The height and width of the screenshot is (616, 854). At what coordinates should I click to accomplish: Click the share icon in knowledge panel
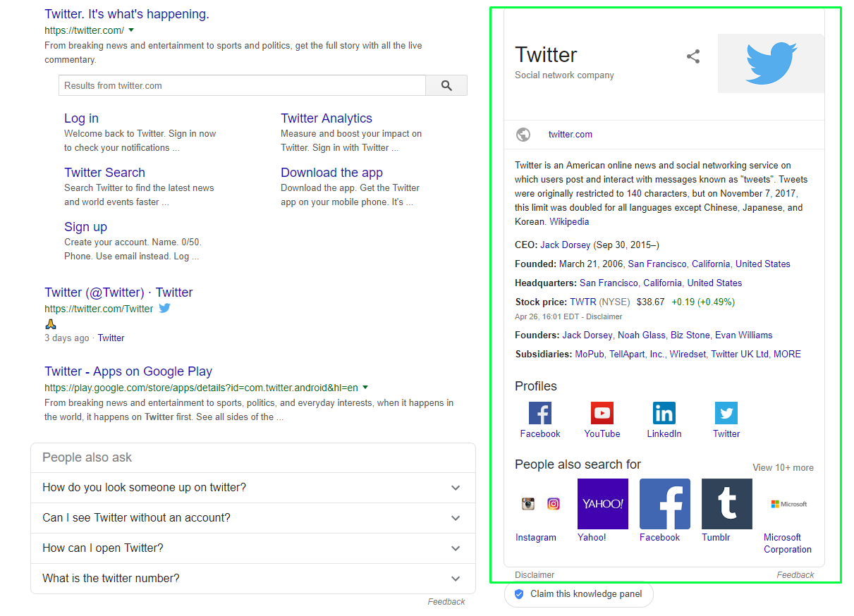[693, 57]
